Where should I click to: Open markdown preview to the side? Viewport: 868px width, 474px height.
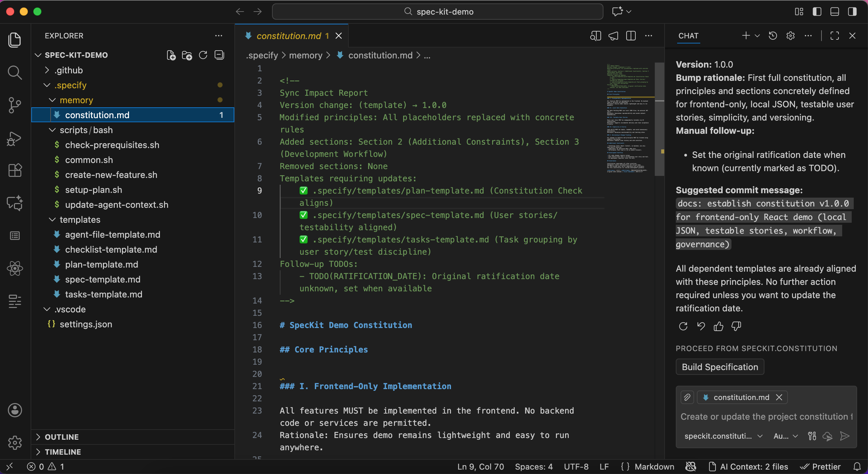[595, 36]
